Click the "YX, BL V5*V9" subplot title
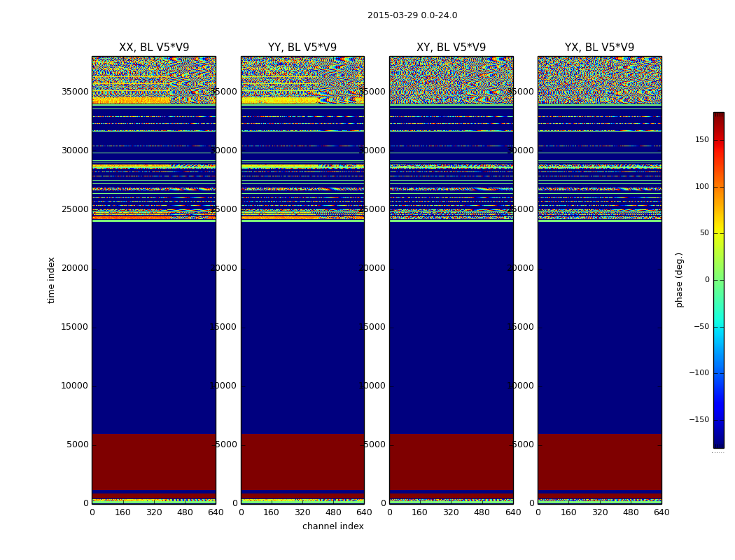Image resolution: width=735 pixels, height=560 pixels. tap(599, 48)
